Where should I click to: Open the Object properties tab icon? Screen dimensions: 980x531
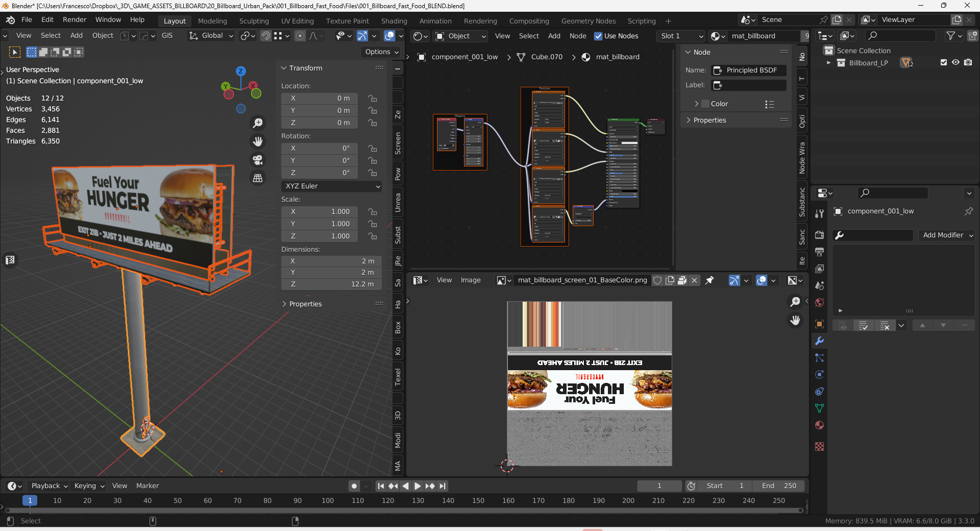820,324
